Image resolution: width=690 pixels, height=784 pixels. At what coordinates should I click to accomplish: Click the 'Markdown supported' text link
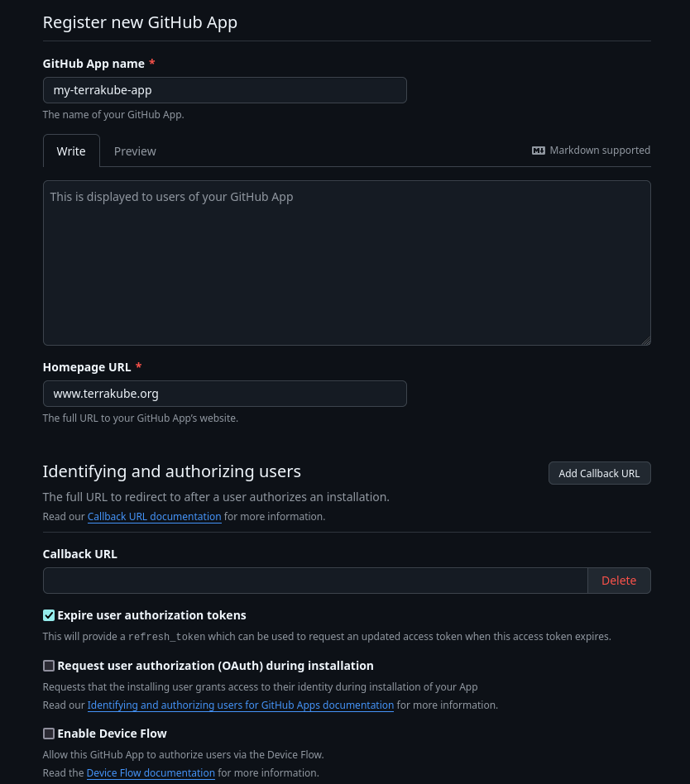tap(600, 151)
